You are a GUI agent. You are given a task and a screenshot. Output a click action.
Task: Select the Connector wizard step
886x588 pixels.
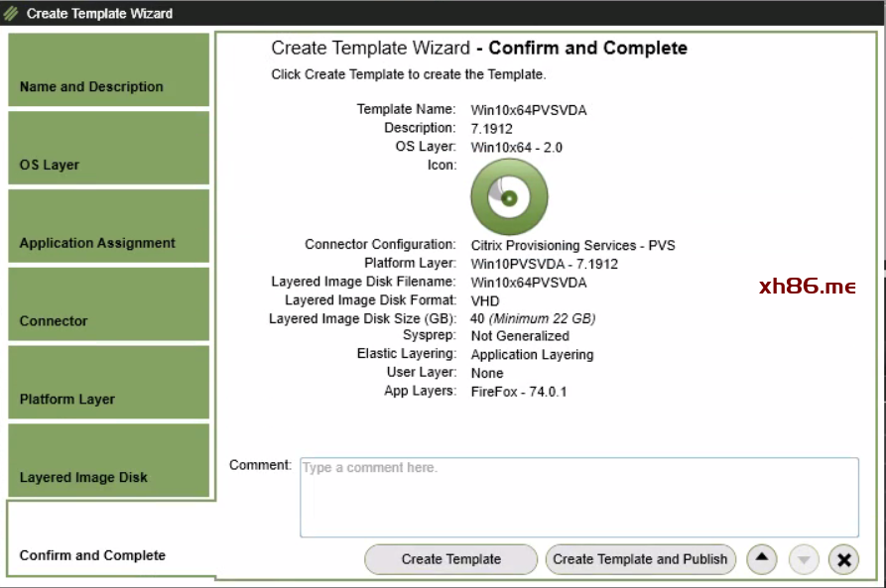[x=109, y=304]
